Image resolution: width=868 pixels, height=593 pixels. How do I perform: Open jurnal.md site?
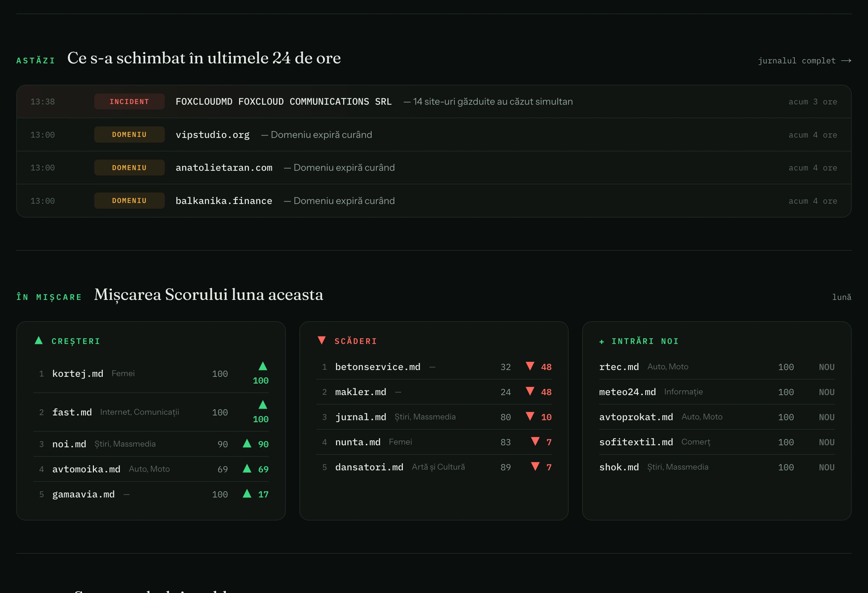click(x=360, y=417)
